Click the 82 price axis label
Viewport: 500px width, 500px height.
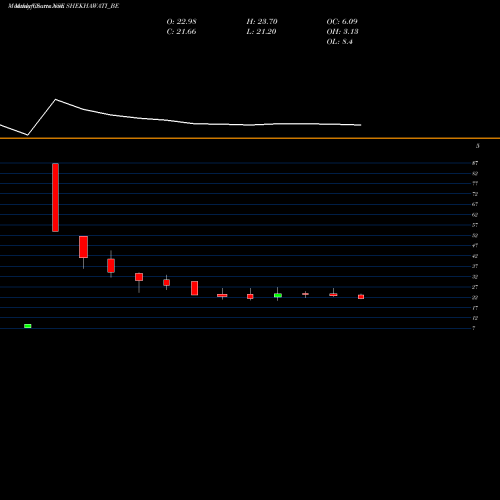[475, 173]
